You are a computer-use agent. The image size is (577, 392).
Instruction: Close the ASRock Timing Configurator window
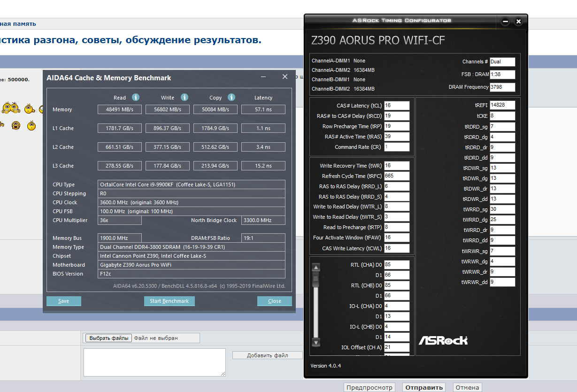click(x=518, y=22)
